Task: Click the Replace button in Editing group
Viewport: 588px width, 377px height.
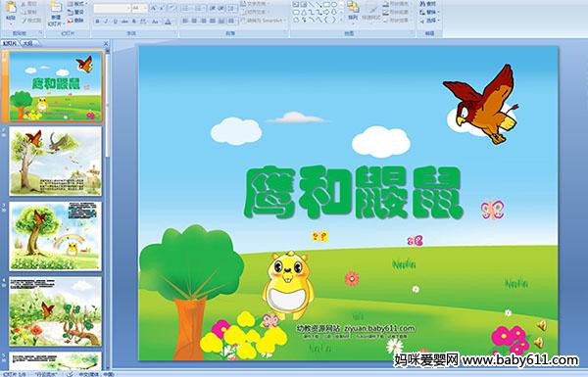Action: (x=429, y=12)
